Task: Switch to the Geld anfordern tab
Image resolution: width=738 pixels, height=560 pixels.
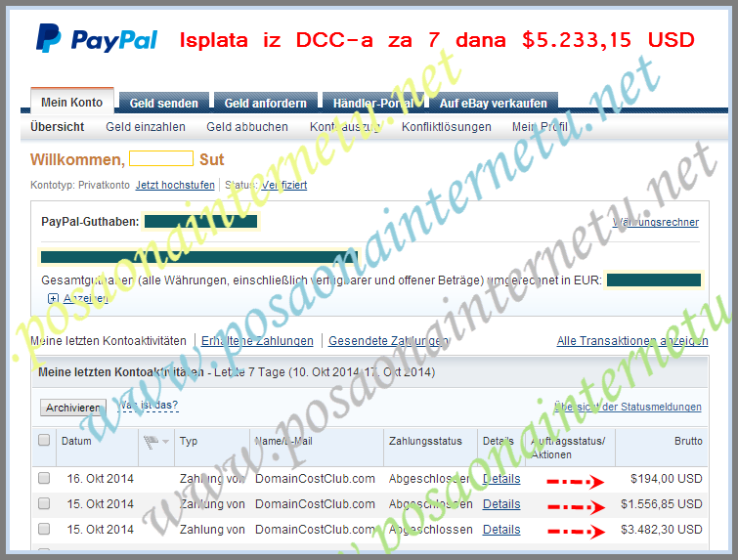Action: pos(266,103)
